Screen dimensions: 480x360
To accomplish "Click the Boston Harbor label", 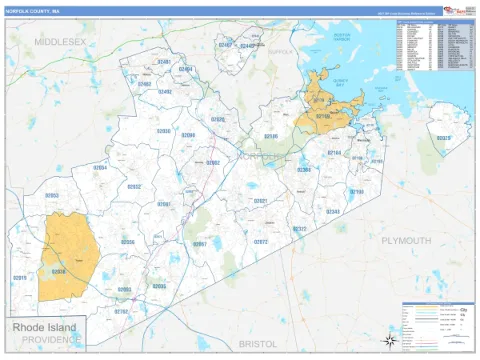I will click(x=342, y=37).
